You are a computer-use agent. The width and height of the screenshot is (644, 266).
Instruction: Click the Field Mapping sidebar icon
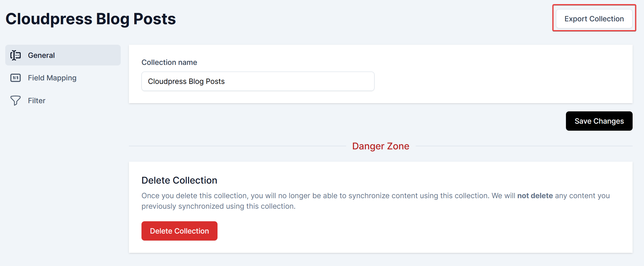[15, 78]
